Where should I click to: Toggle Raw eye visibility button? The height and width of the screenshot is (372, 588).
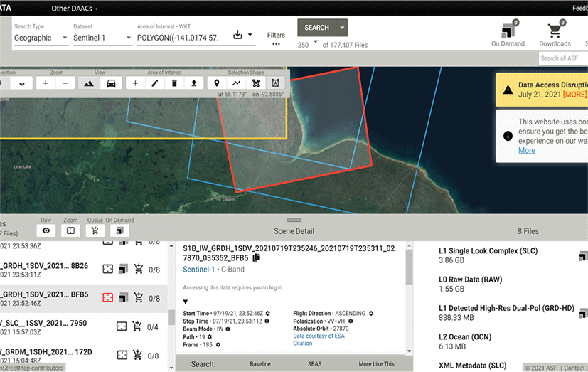[46, 230]
